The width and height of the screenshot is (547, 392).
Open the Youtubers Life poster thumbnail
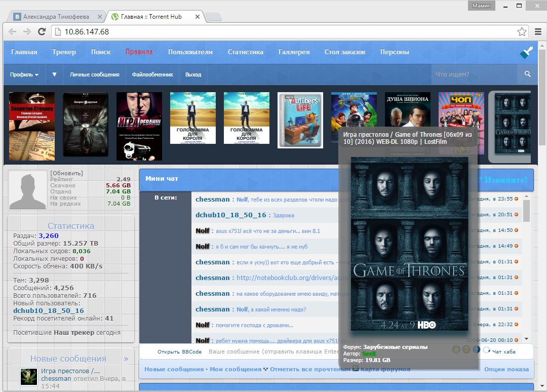tap(300, 120)
